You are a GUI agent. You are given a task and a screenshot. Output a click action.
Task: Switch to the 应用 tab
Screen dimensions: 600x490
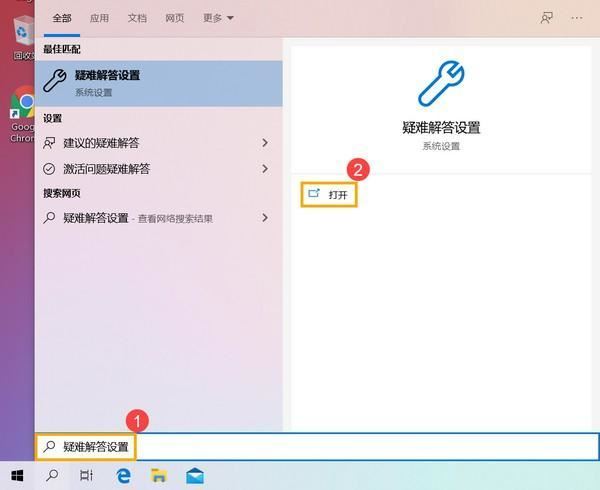pyautogui.click(x=99, y=18)
